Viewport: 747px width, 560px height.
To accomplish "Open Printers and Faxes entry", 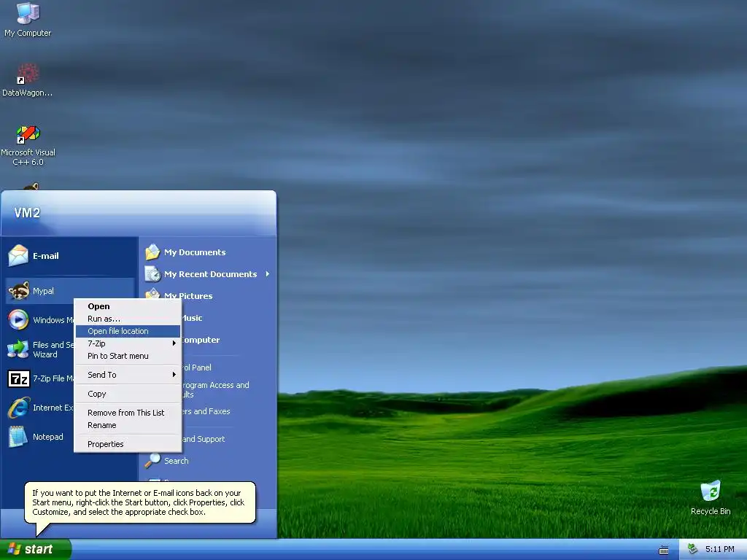I will pyautogui.click(x=205, y=411).
